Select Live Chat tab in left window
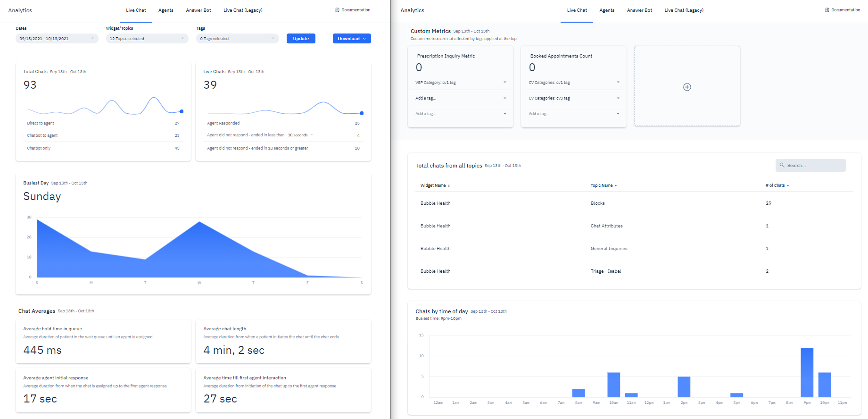The image size is (868, 419). tap(136, 10)
